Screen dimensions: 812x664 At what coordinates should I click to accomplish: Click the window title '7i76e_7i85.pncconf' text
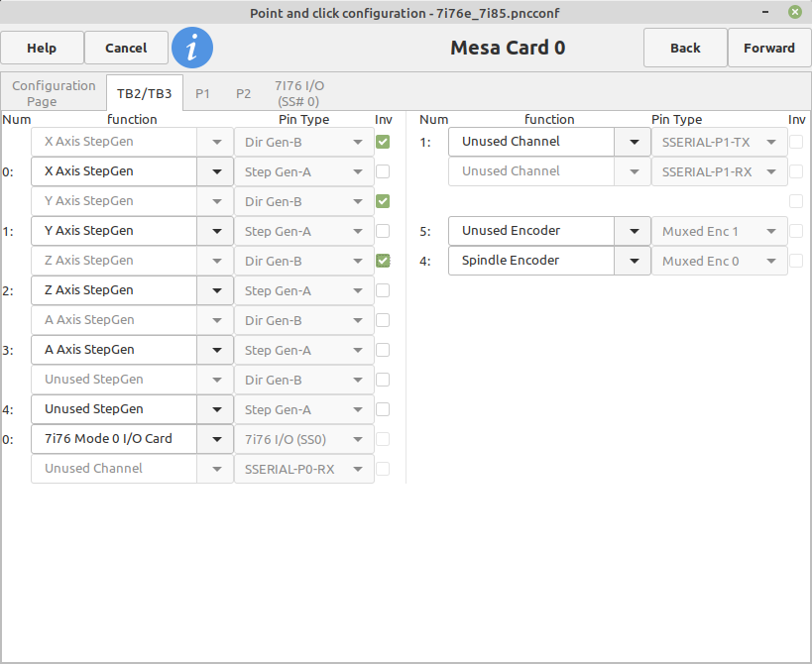click(x=498, y=13)
